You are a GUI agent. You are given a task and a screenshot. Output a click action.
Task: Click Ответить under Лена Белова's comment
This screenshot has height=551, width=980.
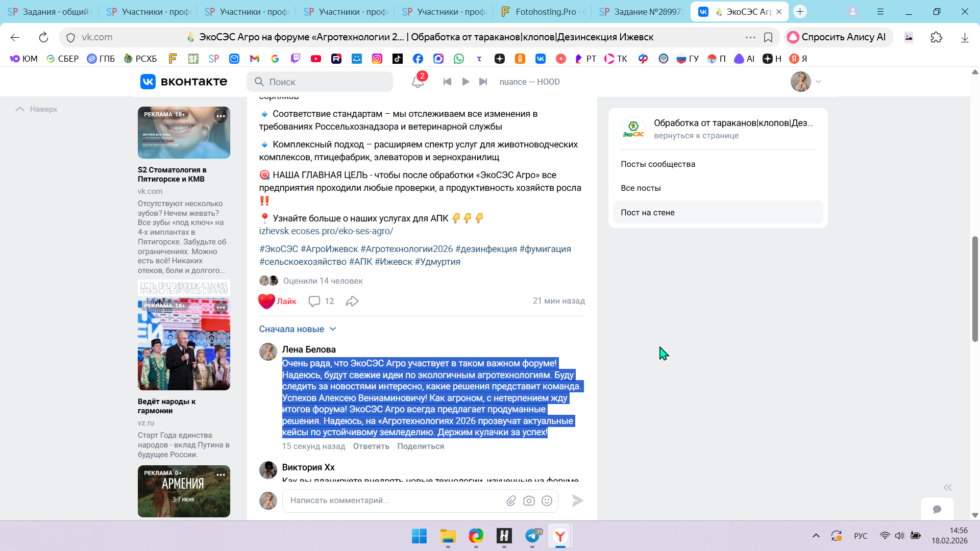[371, 446]
